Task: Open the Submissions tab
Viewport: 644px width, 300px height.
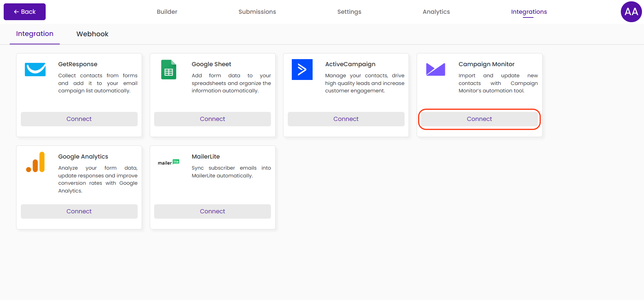Action: click(x=257, y=12)
